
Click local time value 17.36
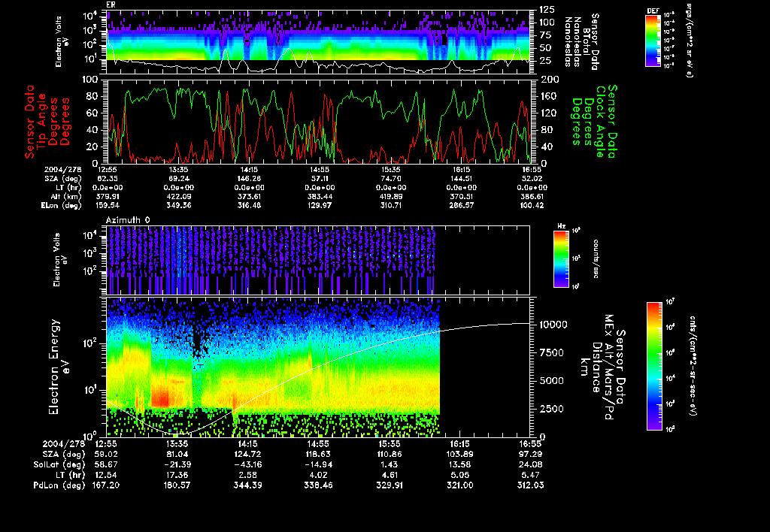[176, 475]
